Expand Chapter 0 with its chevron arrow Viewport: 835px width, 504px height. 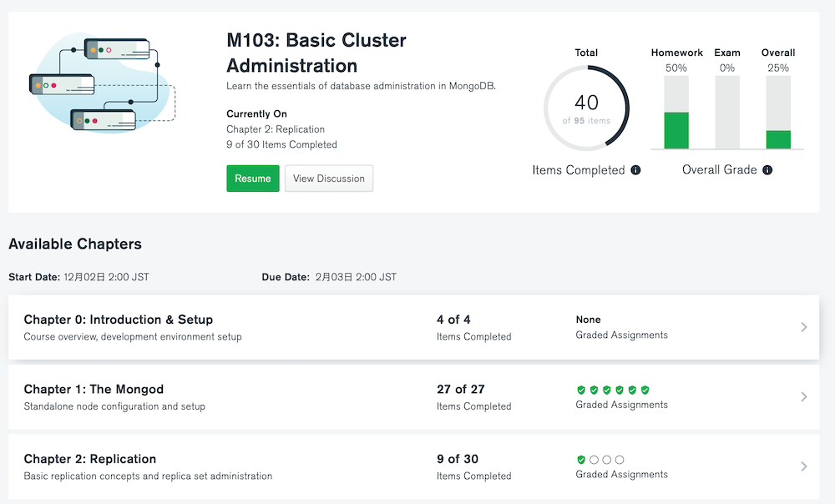803,327
